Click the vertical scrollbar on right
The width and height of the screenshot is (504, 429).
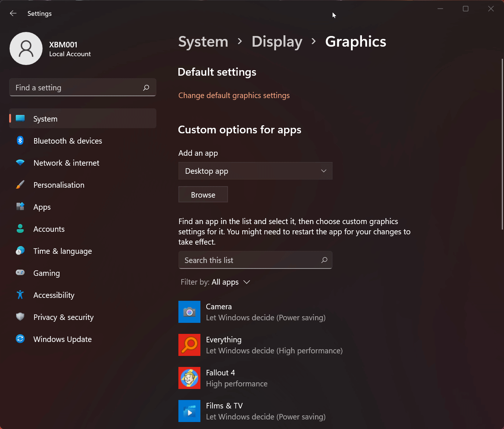point(502,144)
